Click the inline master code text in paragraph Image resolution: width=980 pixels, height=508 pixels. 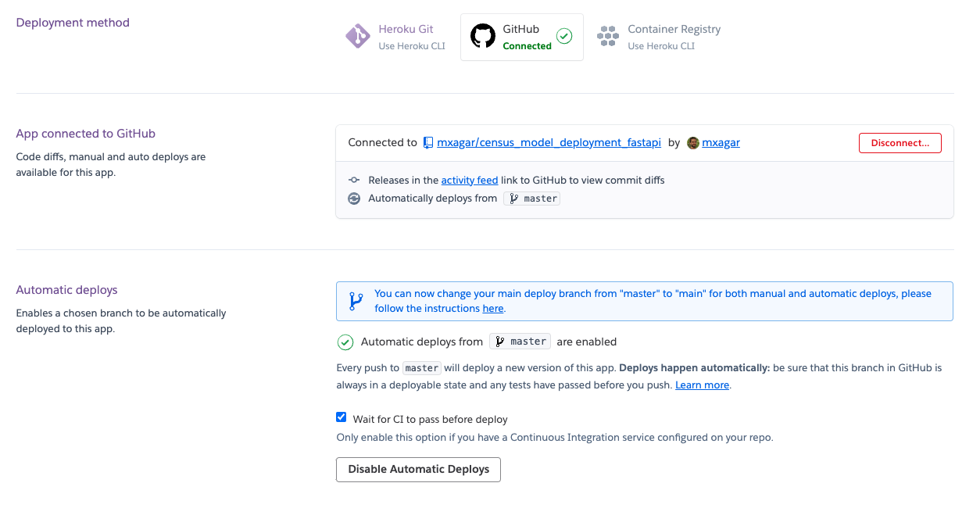[422, 367]
